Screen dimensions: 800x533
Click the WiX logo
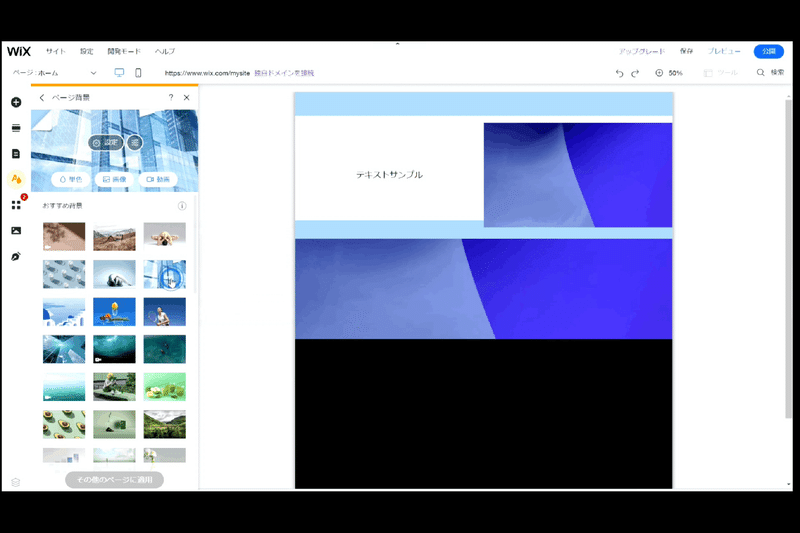[x=19, y=51]
